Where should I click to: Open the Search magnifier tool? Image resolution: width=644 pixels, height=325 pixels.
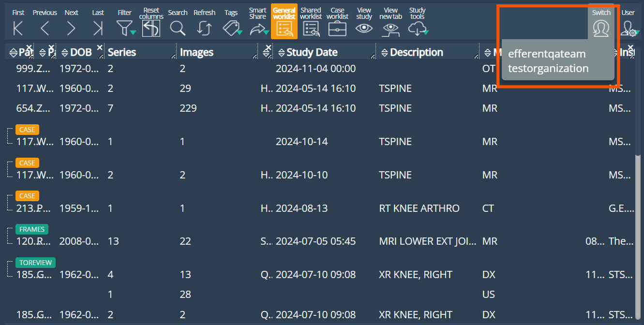point(178,29)
